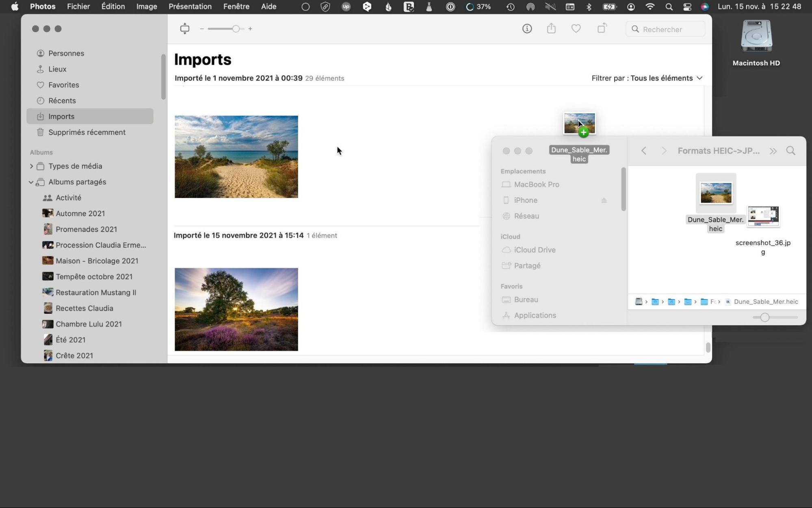Click the Rechercher search field in Photos
Screen dimensions: 812x508
665,29
